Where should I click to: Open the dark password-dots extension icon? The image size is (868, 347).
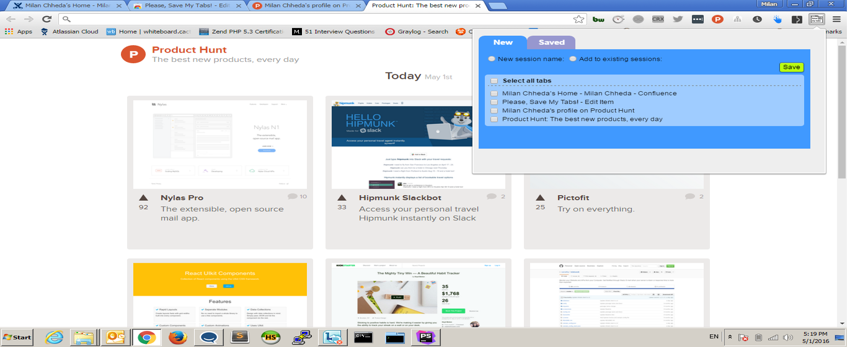(697, 19)
